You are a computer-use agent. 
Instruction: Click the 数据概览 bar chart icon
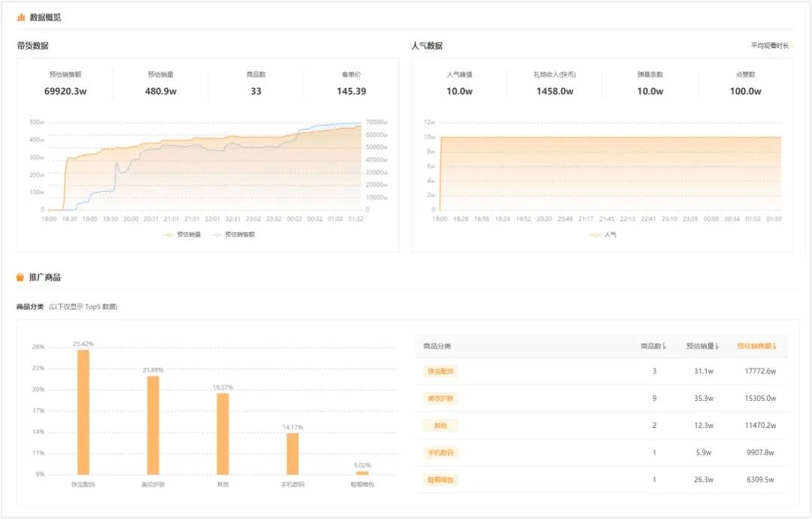pyautogui.click(x=21, y=17)
